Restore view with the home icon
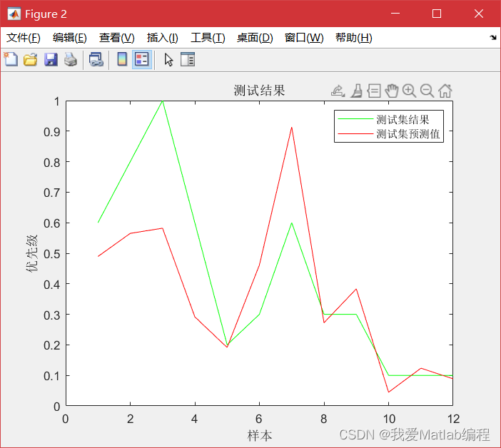501x448 pixels. click(445, 91)
